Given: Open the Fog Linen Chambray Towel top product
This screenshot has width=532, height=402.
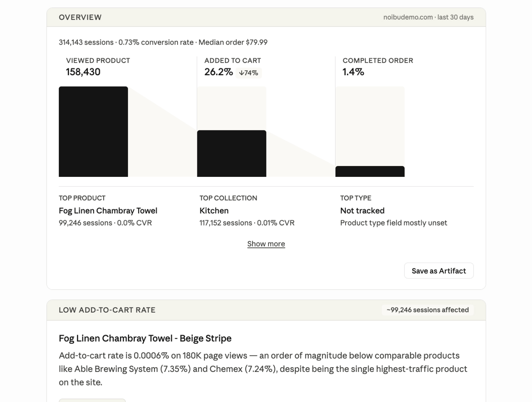Looking at the screenshot, I should 108,211.
